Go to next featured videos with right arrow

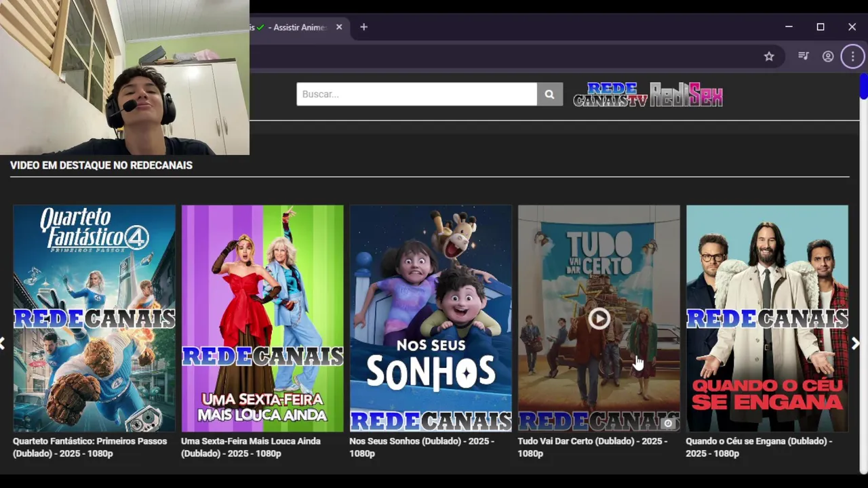[x=855, y=344]
